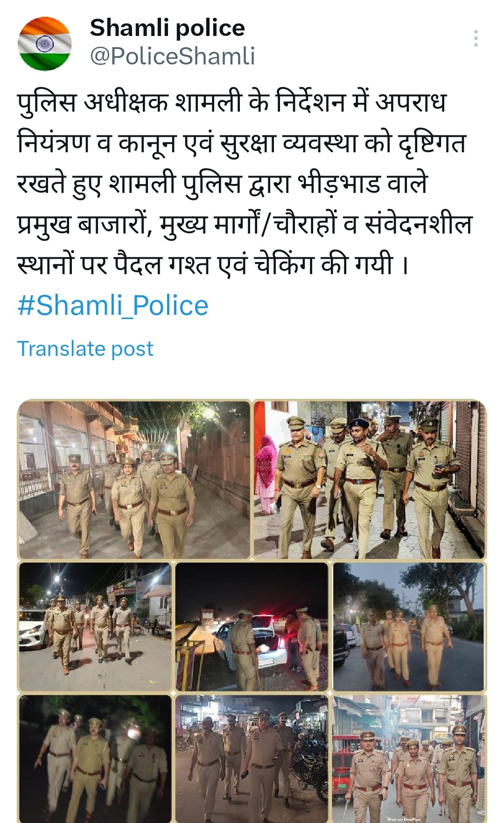504x823 pixels.
Task: Open middle-left photo of night street patrol
Action: (x=95, y=627)
